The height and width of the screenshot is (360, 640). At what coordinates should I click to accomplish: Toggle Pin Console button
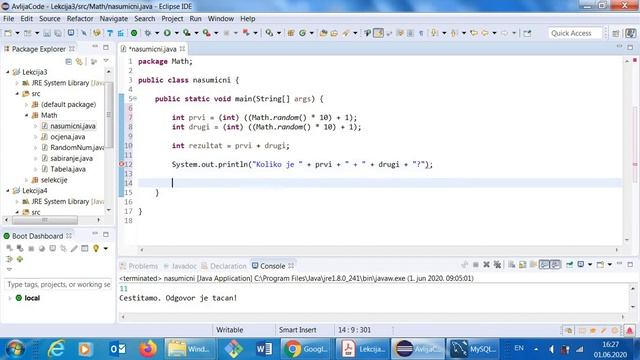(x=569, y=265)
